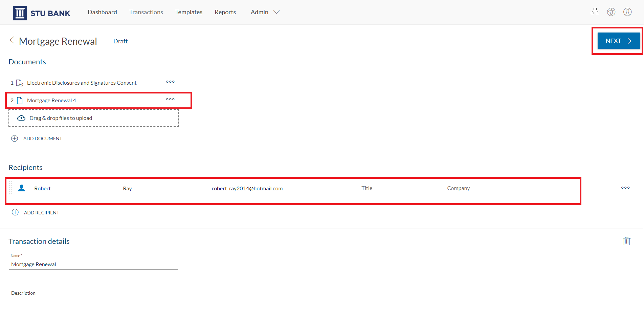Click the Electronic Disclosures document icon

pyautogui.click(x=20, y=83)
